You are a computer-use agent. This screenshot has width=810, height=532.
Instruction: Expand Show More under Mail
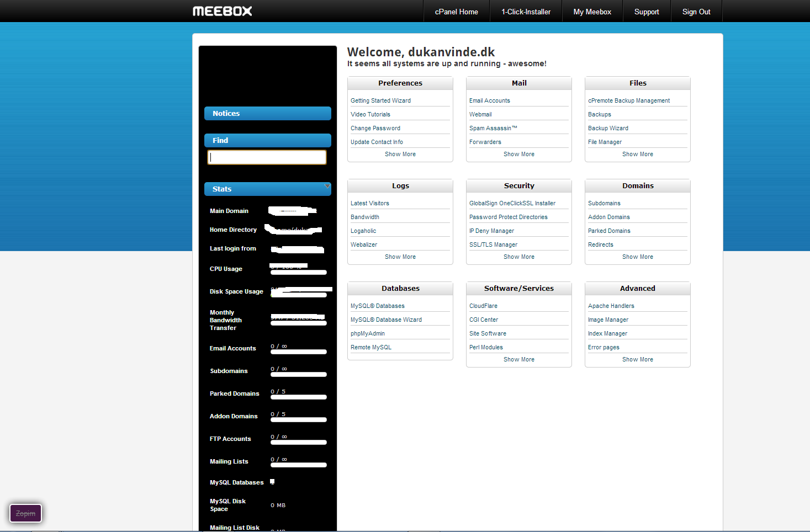pos(518,155)
